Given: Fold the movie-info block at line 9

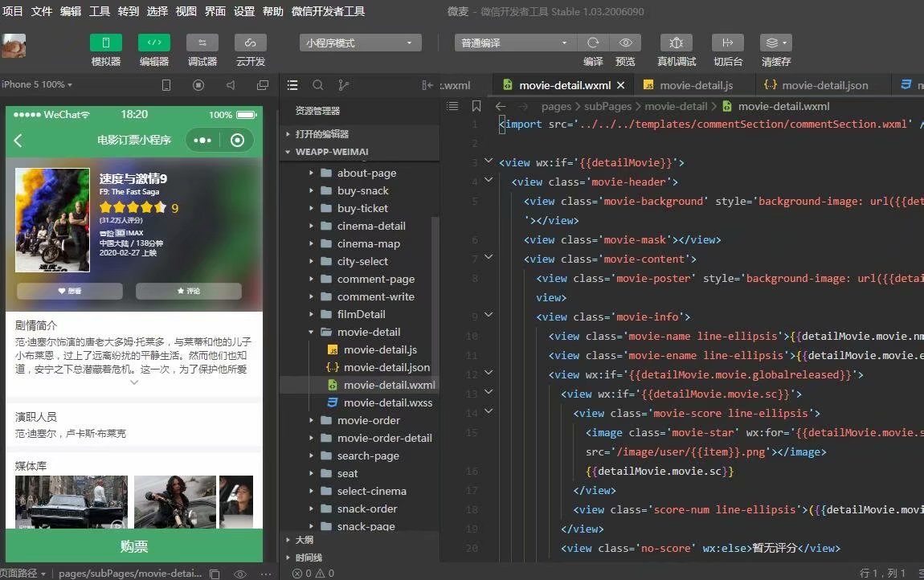Looking at the screenshot, I should (x=489, y=315).
